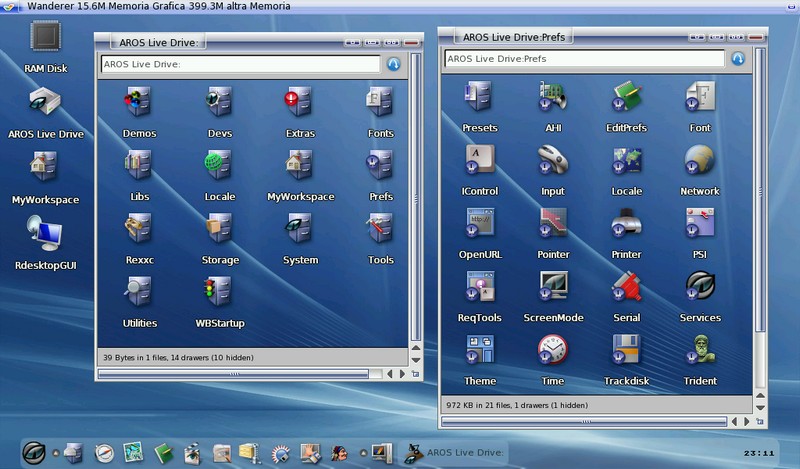This screenshot has width=800, height=469.
Task: Click scroll-down arrow in Prefs window
Action: pyautogui.click(x=760, y=408)
